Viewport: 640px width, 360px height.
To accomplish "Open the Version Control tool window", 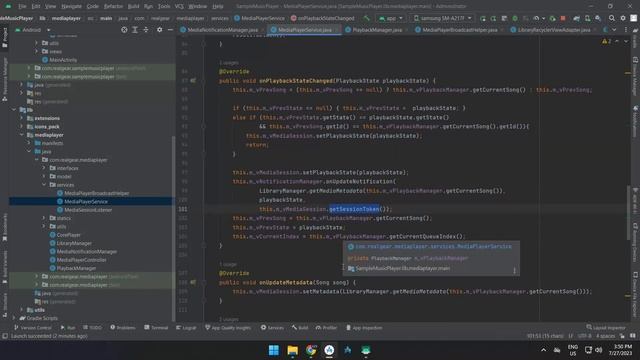I will click(33, 328).
